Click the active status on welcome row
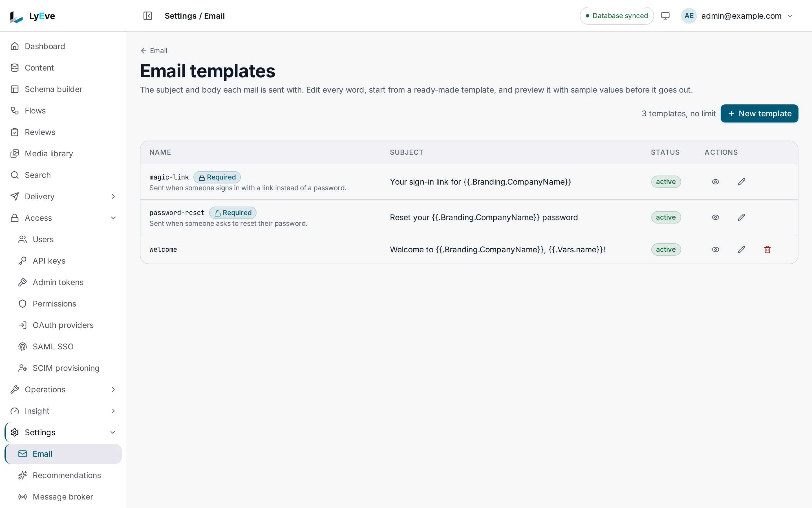Viewport: 812px width, 508px height. click(666, 250)
